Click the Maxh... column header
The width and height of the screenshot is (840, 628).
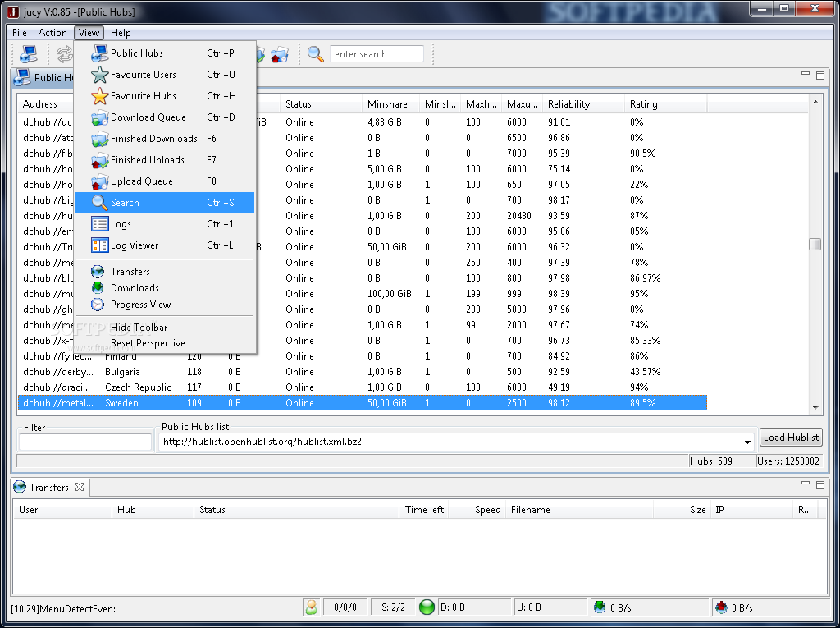pyautogui.click(x=481, y=104)
